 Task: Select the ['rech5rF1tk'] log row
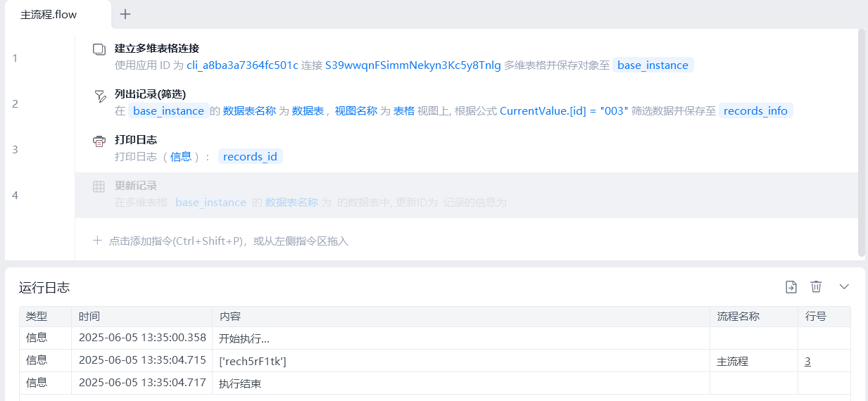(x=253, y=361)
